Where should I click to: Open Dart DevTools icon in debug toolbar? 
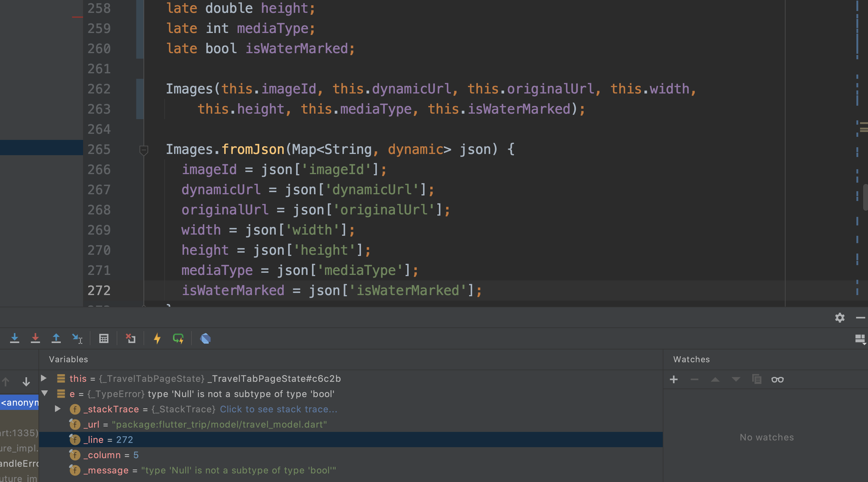(205, 338)
